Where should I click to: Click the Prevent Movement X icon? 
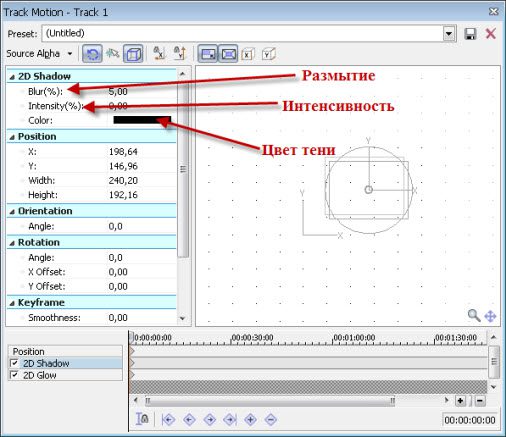[x=159, y=53]
